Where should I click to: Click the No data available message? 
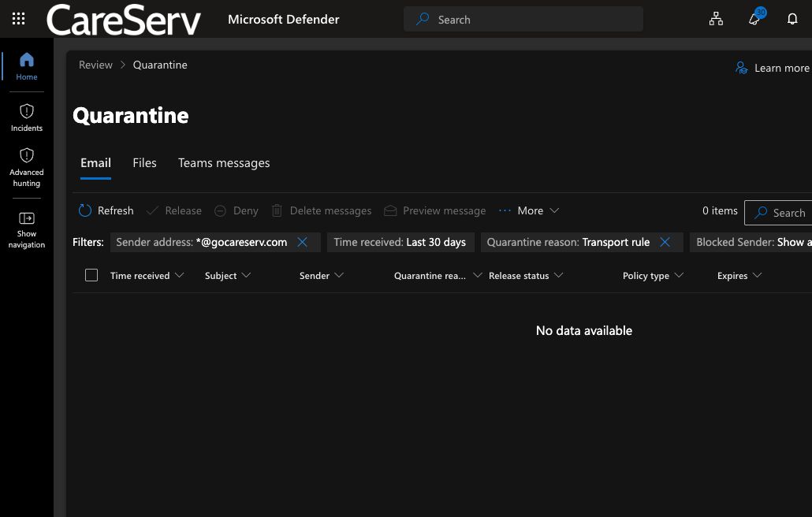pos(583,331)
